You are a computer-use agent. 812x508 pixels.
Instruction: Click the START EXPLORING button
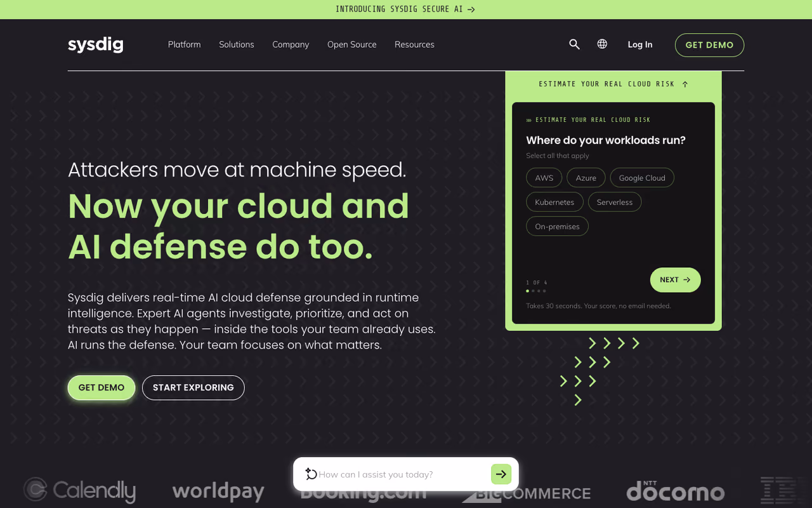click(193, 387)
